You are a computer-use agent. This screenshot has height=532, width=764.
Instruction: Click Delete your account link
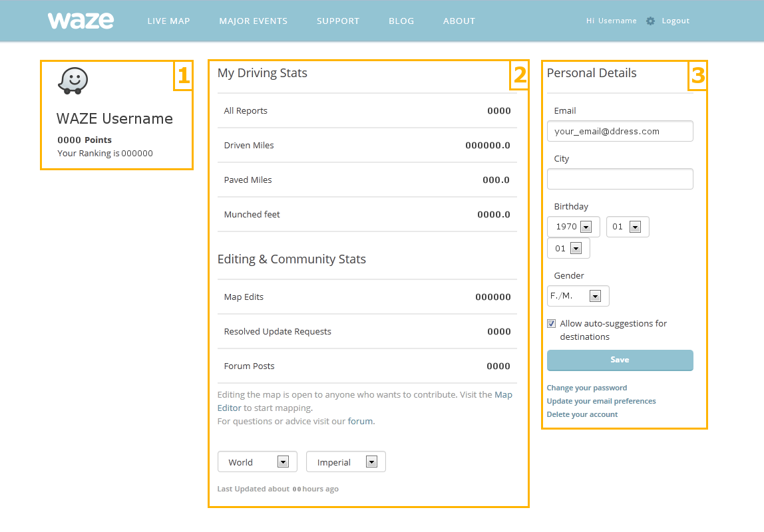[x=582, y=414]
